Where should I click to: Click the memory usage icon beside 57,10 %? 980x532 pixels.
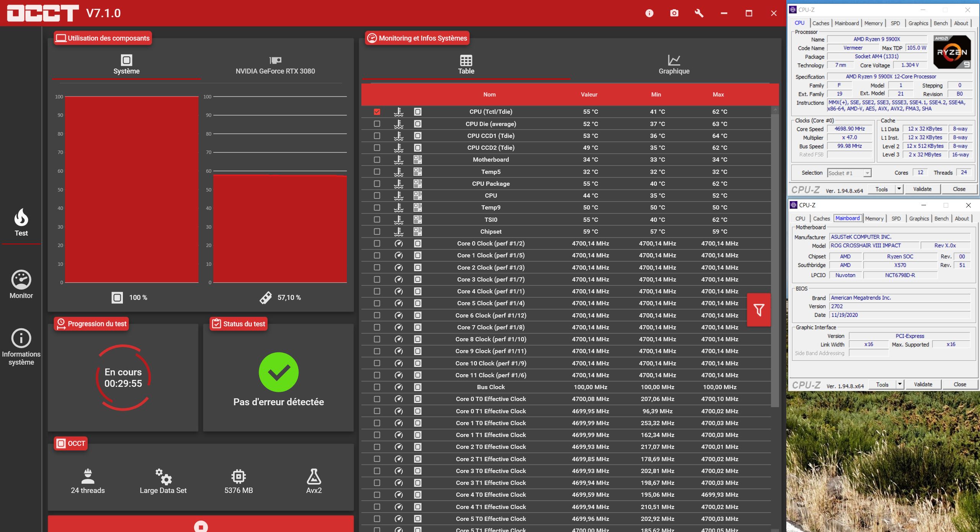(266, 298)
